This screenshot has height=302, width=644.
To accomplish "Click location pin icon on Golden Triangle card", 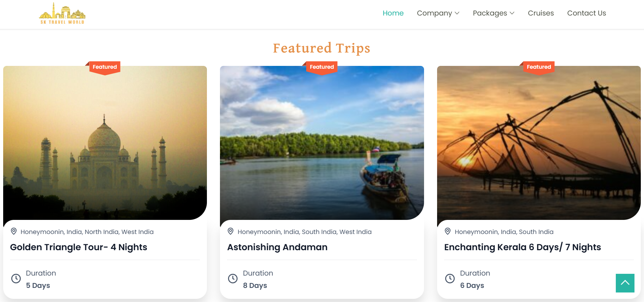I will (x=14, y=231).
